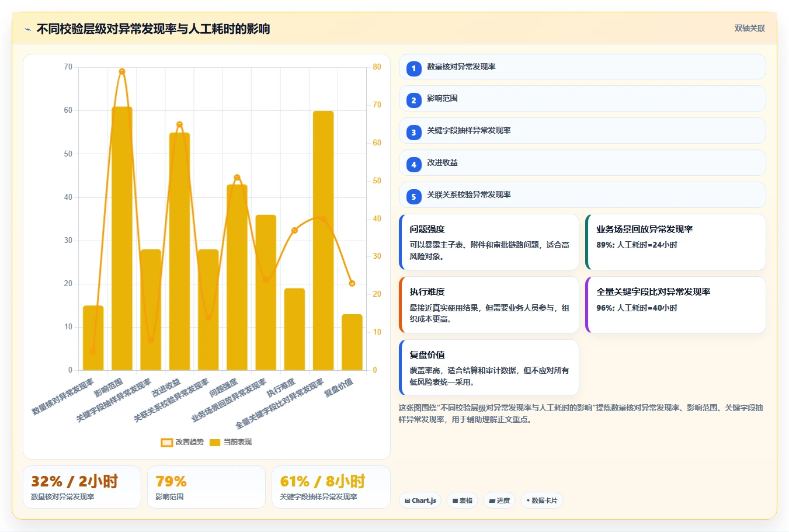
Task: Click trend line point on 复盘价值
Action: 352,283
